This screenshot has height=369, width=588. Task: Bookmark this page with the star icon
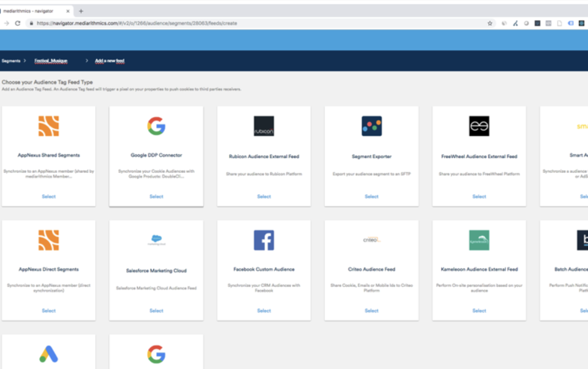point(489,22)
